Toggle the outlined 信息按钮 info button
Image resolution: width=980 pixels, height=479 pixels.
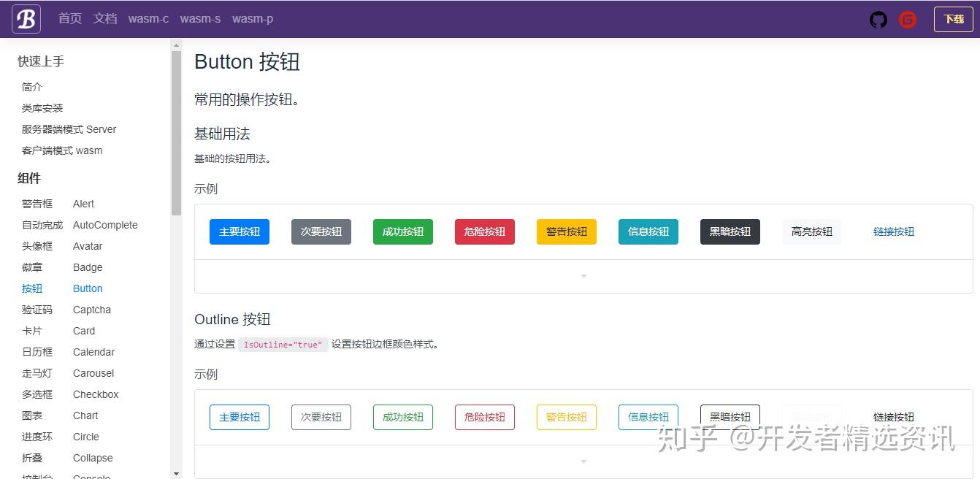point(648,416)
